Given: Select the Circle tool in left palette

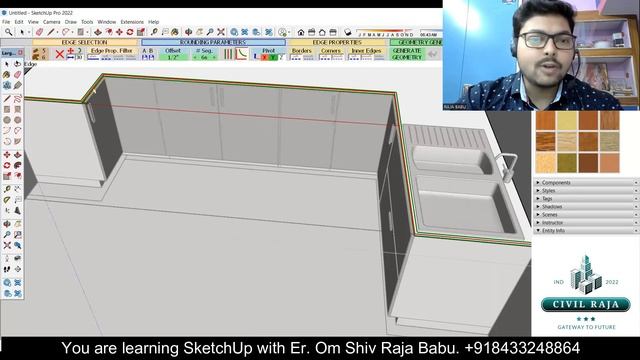Looking at the screenshot, I should pos(7,120).
